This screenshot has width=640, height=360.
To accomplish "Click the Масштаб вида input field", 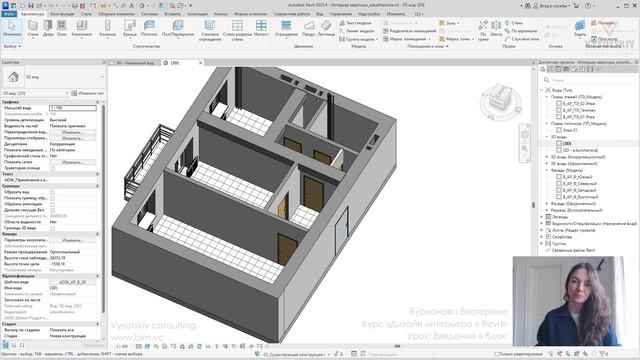I will [x=73, y=108].
